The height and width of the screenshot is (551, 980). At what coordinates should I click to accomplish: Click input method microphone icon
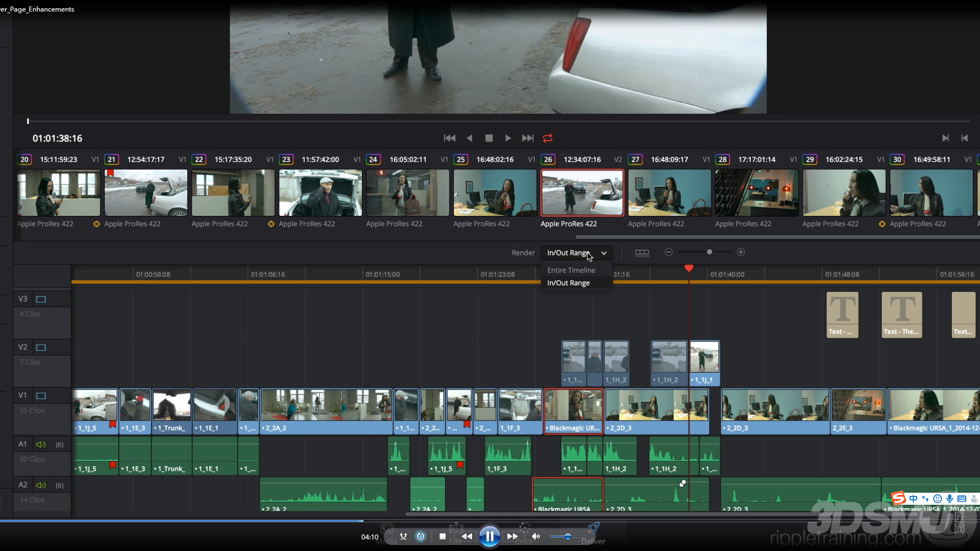[x=950, y=499]
